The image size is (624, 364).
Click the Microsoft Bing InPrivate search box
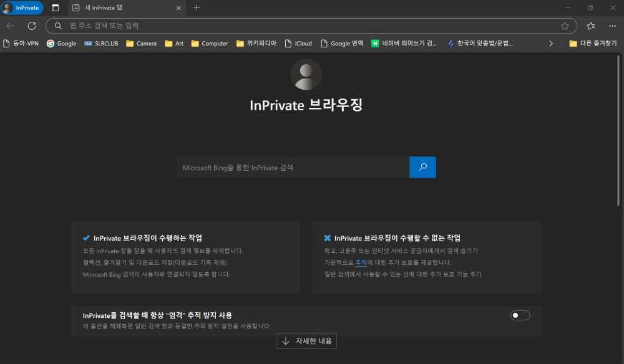coord(293,167)
